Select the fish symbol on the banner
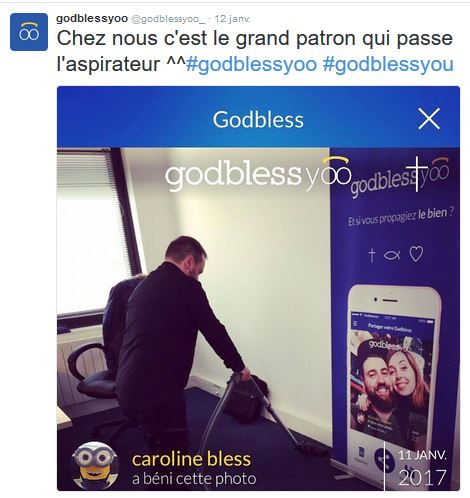 (x=392, y=256)
